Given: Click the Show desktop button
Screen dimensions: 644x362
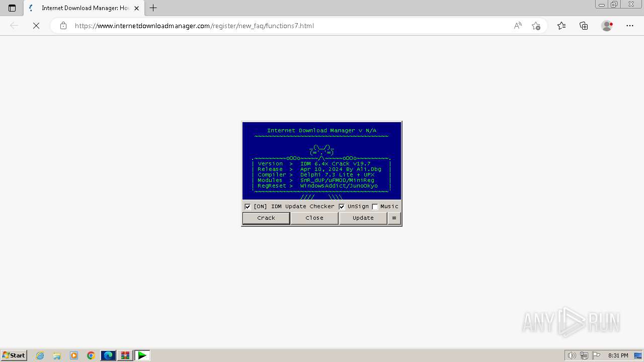Looking at the screenshot, I should [x=638, y=355].
